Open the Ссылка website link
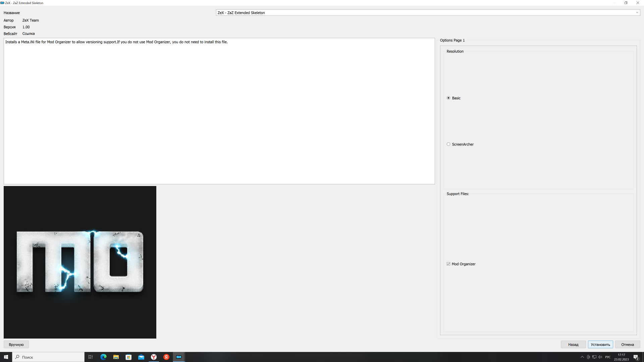 [x=29, y=34]
